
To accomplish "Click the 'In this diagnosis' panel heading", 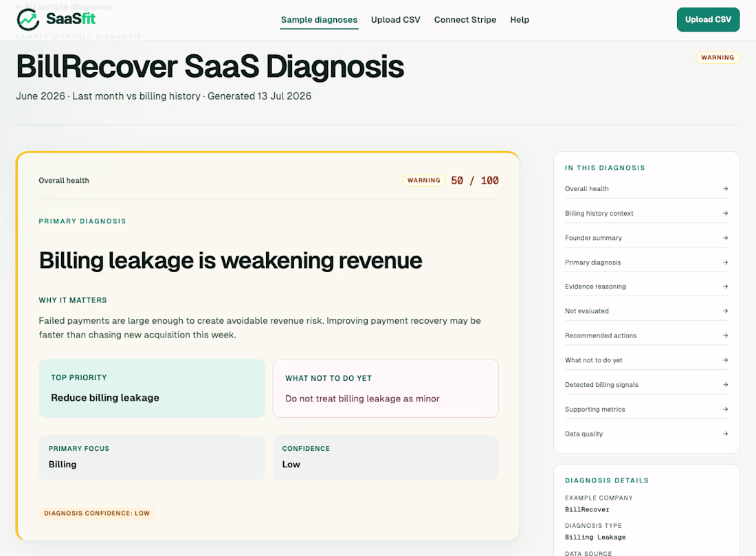I will 605,168.
